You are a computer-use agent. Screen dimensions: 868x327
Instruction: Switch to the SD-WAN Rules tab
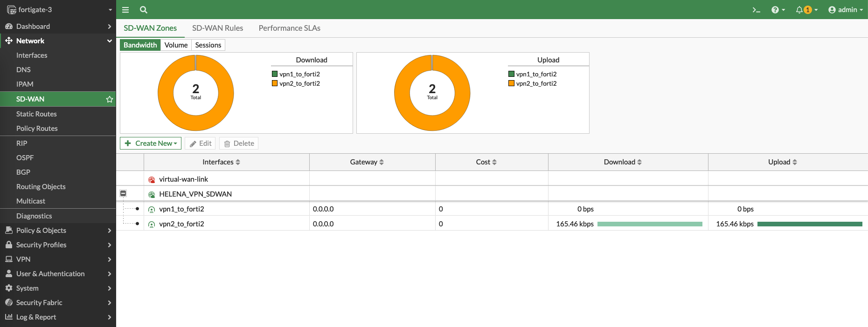217,28
